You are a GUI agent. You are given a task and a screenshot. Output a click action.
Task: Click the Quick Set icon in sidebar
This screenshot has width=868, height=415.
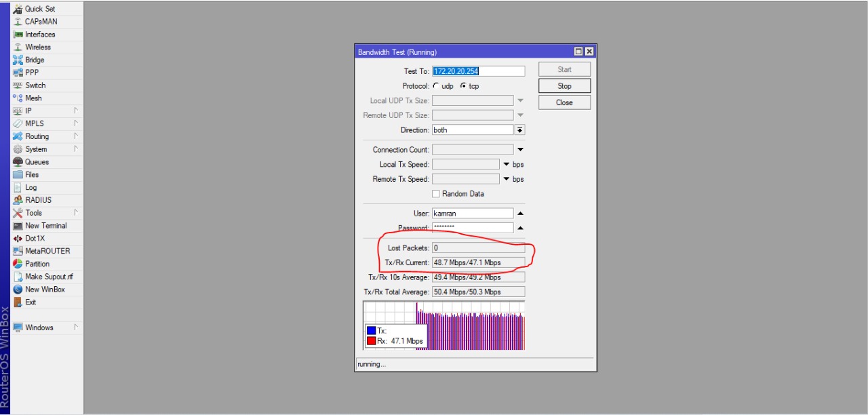18,9
